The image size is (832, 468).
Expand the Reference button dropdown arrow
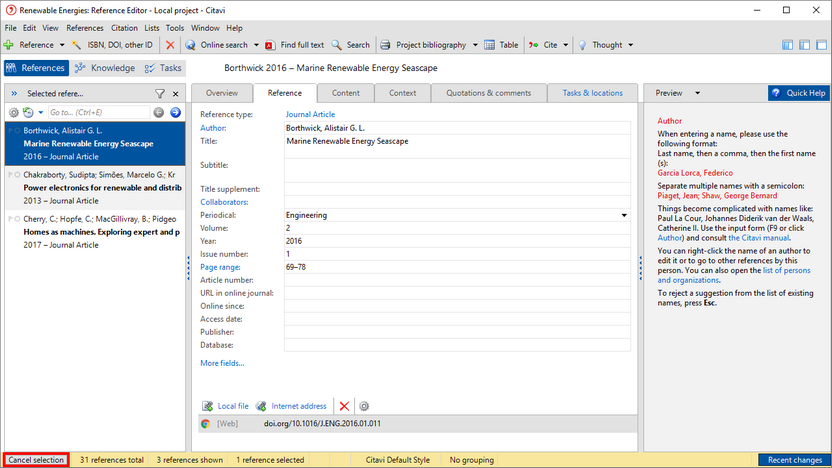(x=62, y=45)
